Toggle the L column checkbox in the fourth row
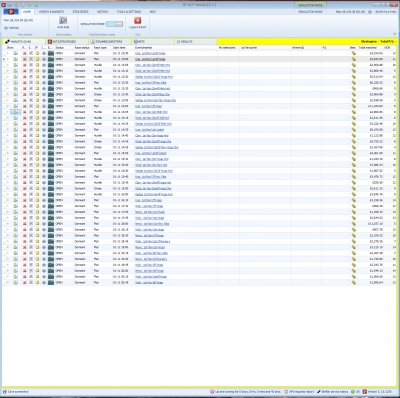Viewport: 400px width, 398px height. click(x=31, y=71)
